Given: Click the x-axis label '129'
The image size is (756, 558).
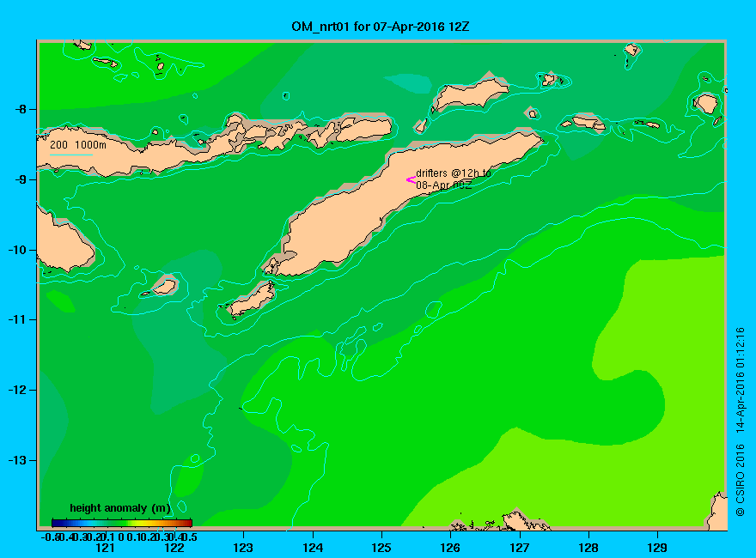Looking at the screenshot, I should (x=657, y=548).
